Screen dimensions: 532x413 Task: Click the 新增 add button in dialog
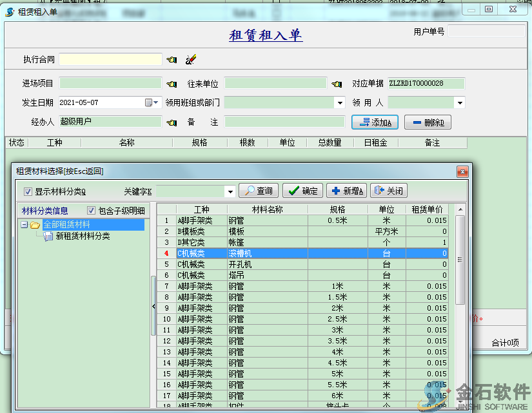346,191
